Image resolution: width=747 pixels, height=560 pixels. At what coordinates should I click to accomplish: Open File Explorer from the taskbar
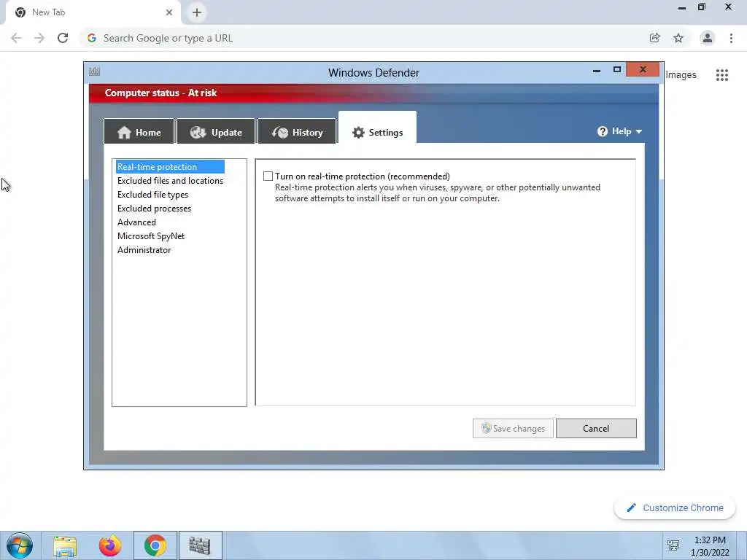65,545
